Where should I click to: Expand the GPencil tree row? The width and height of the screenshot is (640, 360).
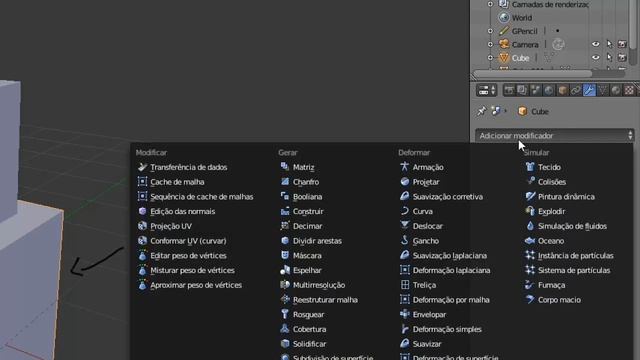pyautogui.click(x=490, y=31)
